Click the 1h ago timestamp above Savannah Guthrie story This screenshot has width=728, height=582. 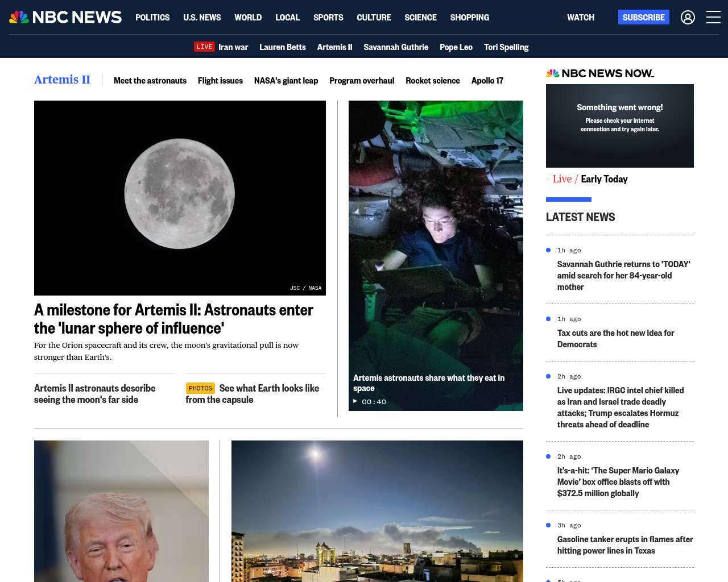click(x=569, y=250)
